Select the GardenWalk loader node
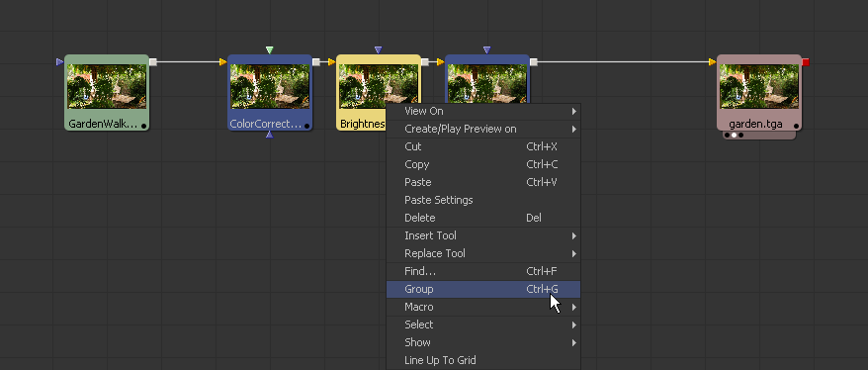The height and width of the screenshot is (370, 868). point(107,93)
